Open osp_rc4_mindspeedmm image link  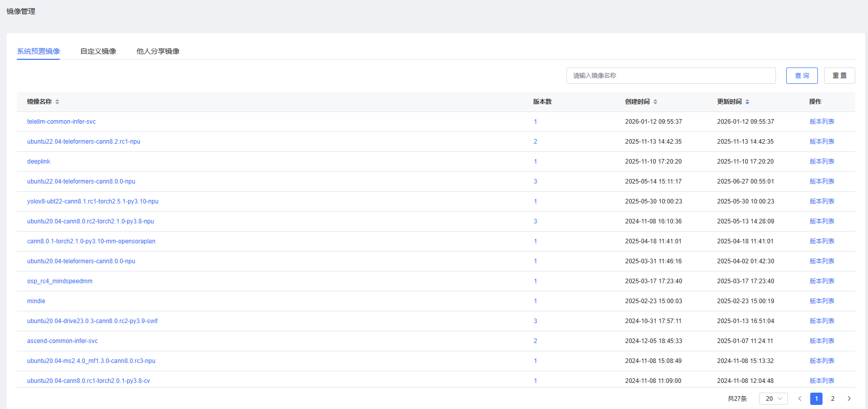(x=60, y=281)
